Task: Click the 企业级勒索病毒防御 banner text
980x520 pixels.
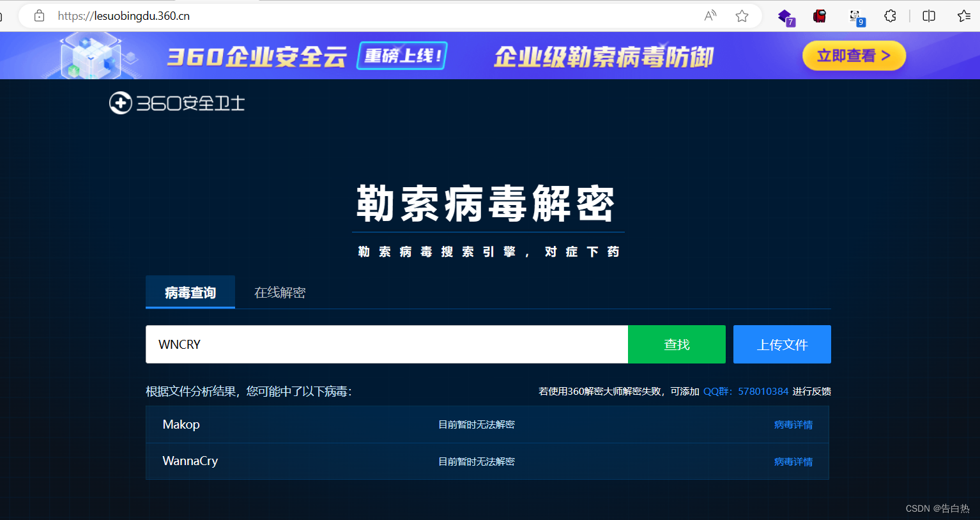Action: 604,56
